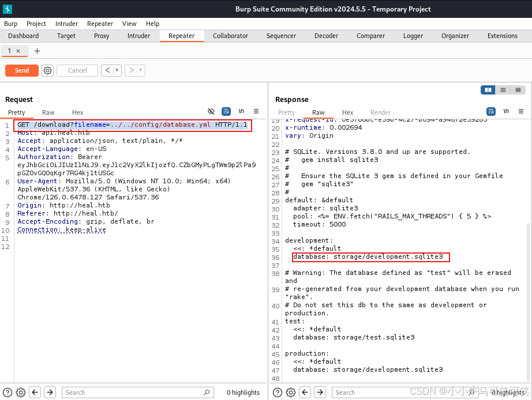Switch to the Collaborator tab
The height and width of the screenshot is (400, 532).
[230, 36]
